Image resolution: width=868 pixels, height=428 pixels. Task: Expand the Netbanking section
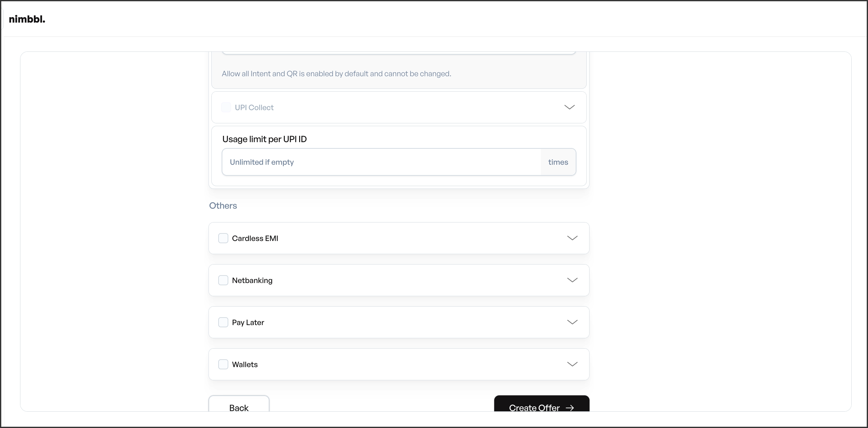tap(572, 280)
